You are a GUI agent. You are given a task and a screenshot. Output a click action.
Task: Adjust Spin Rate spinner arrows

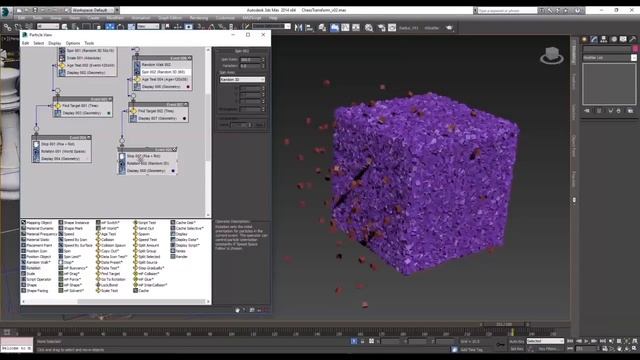[263, 60]
